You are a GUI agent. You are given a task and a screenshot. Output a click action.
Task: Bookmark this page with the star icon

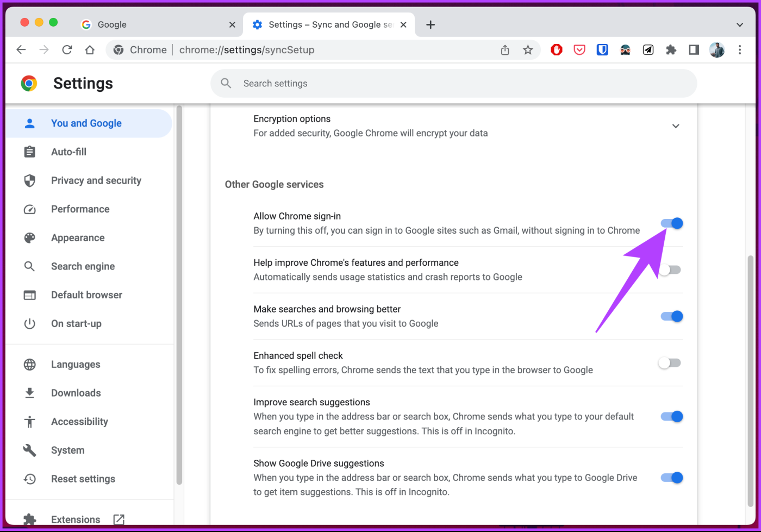pos(528,49)
